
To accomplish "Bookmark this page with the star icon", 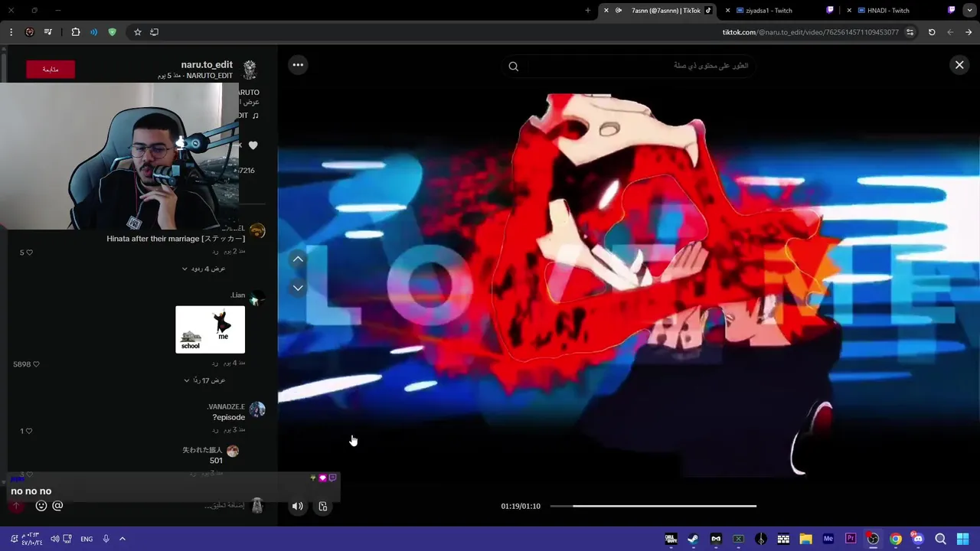I will click(x=138, y=32).
